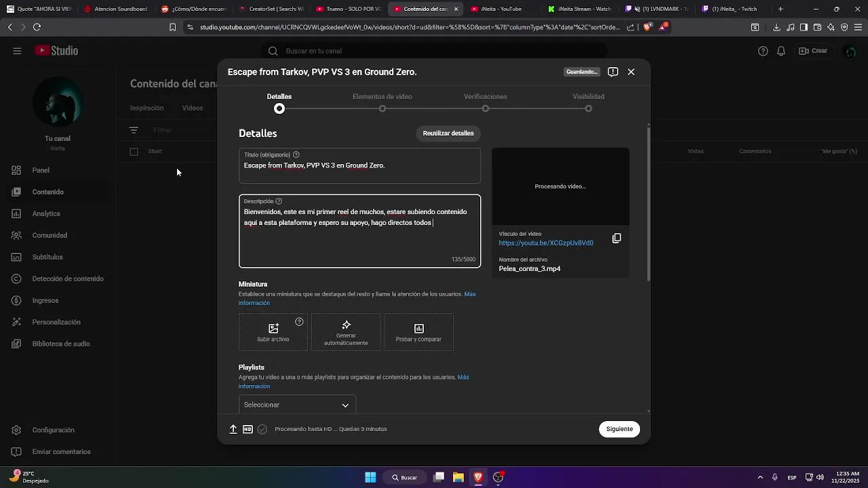Click the Subir archivo thumbnail option
This screenshot has width=868, height=488.
pos(273,332)
